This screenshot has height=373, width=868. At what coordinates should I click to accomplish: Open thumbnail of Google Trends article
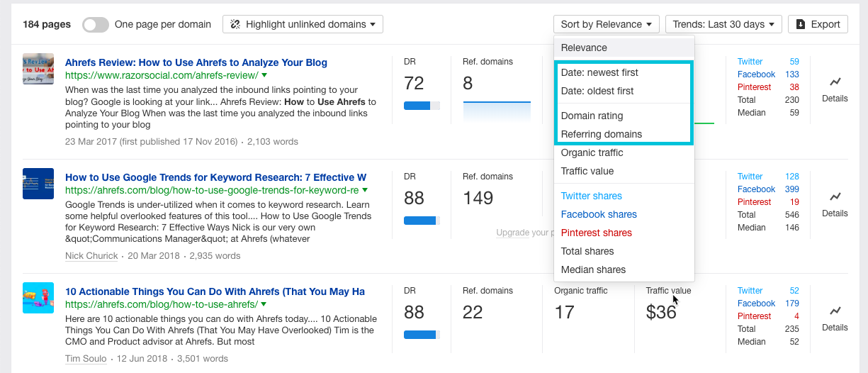(x=38, y=184)
